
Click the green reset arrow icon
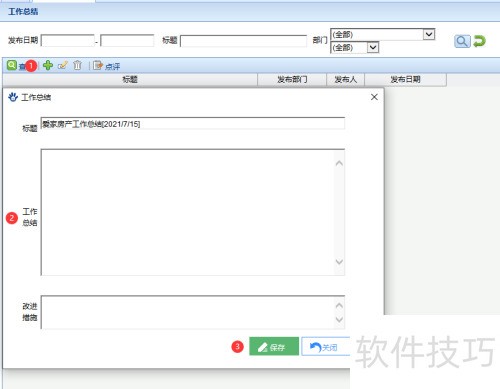[479, 41]
